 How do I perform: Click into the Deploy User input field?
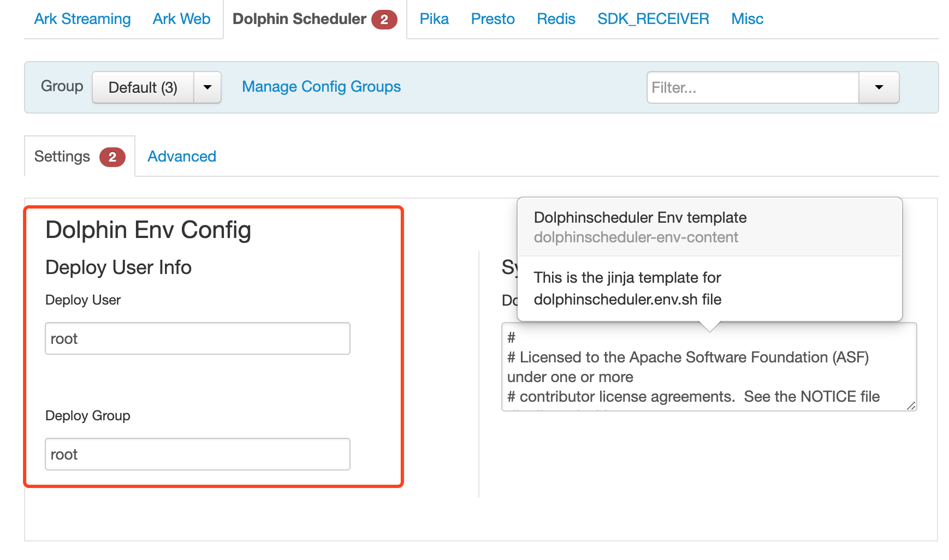coord(197,338)
